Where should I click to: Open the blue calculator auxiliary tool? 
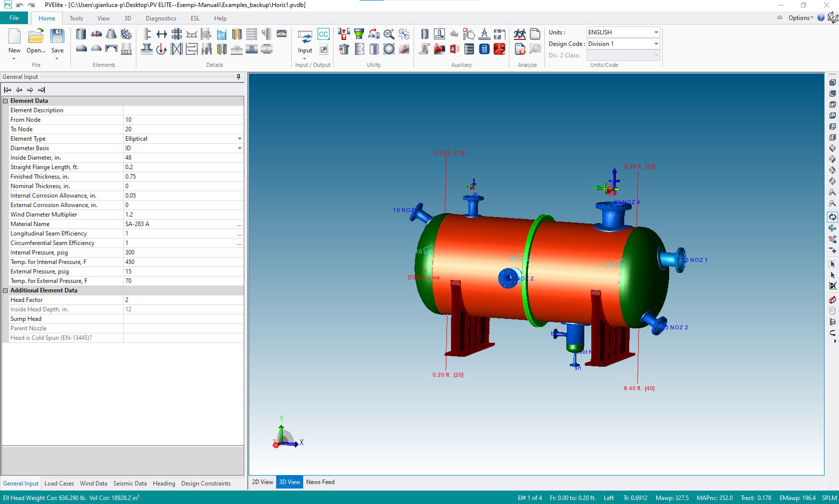[x=484, y=49]
